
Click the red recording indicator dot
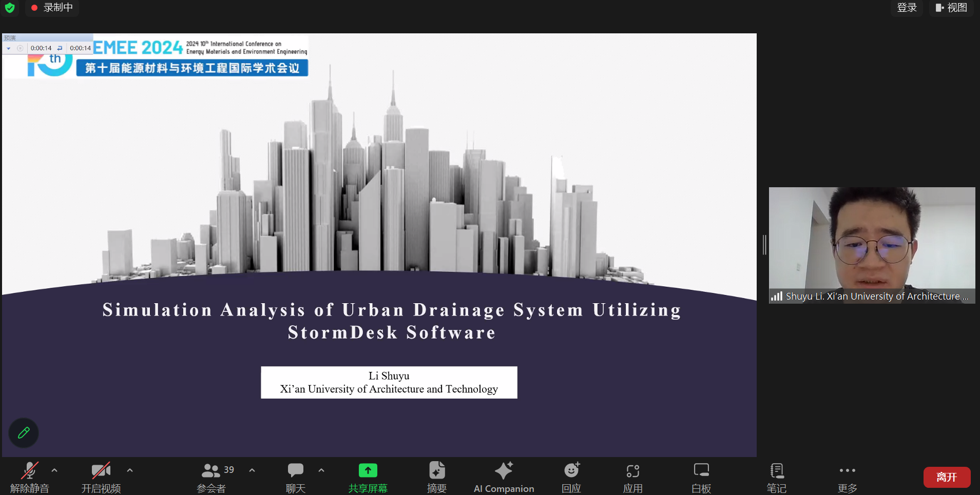coord(34,8)
